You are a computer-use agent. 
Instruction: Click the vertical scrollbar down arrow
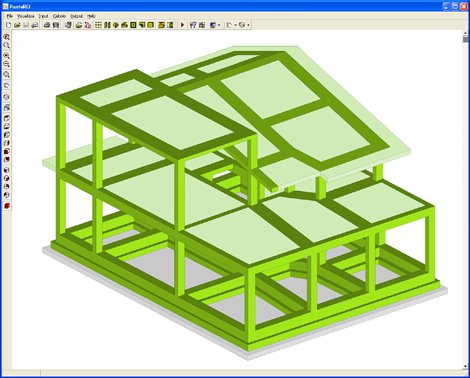coord(466,367)
